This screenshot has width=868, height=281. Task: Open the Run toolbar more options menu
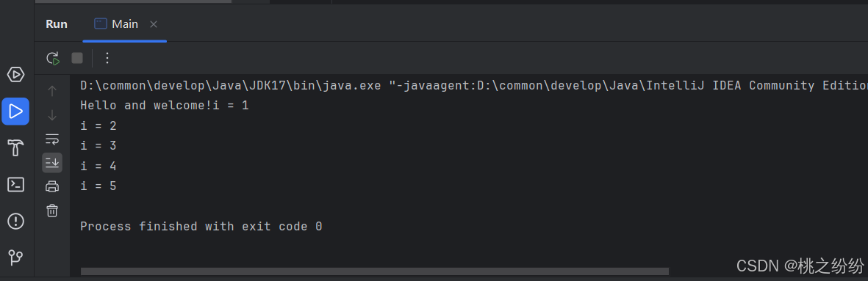107,58
